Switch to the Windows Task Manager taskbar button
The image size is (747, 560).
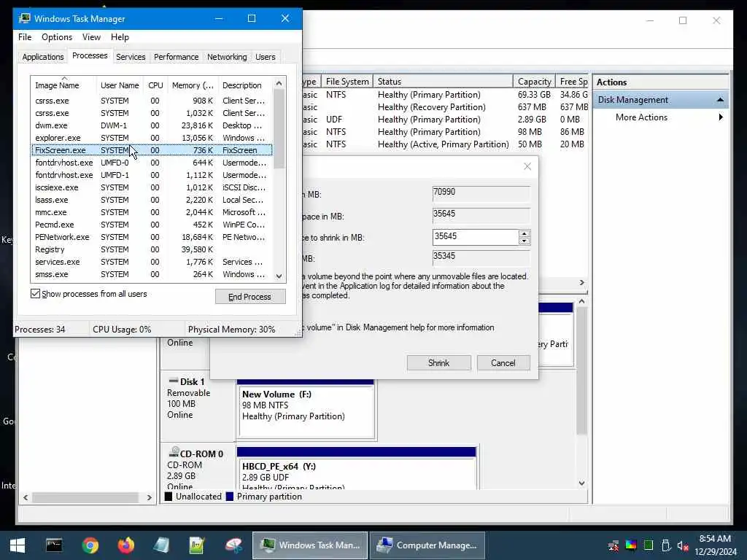click(x=310, y=545)
